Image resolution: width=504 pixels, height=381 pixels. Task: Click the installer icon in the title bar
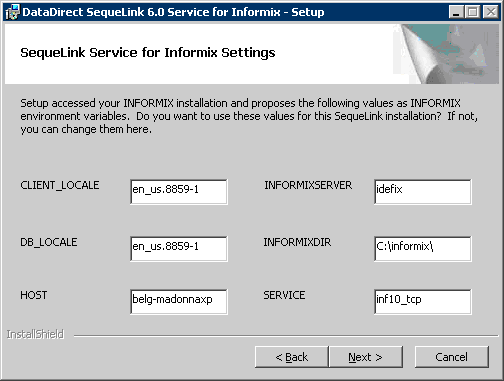pos(12,12)
